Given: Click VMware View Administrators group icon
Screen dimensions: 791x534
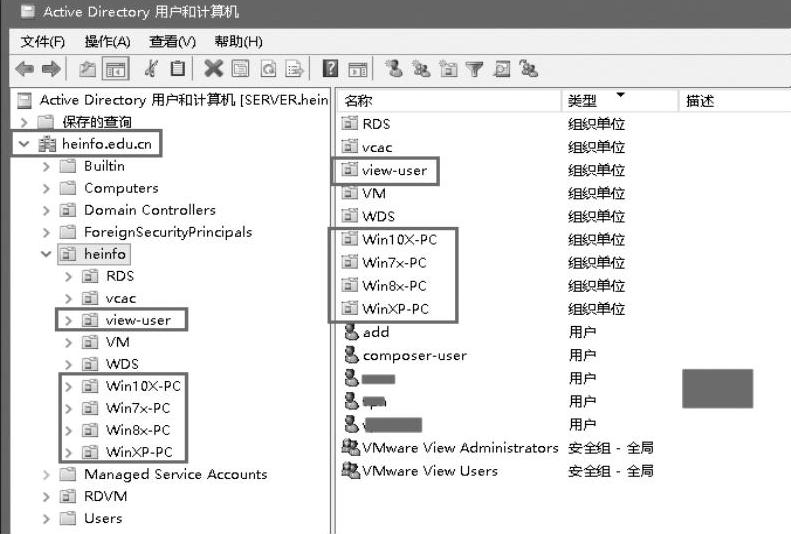Looking at the screenshot, I should click(x=351, y=447).
